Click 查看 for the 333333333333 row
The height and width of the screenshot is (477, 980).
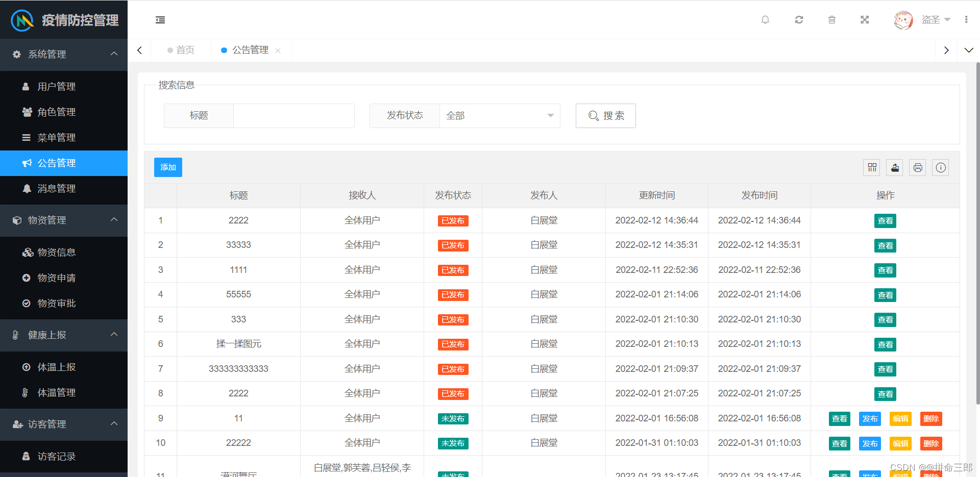885,369
